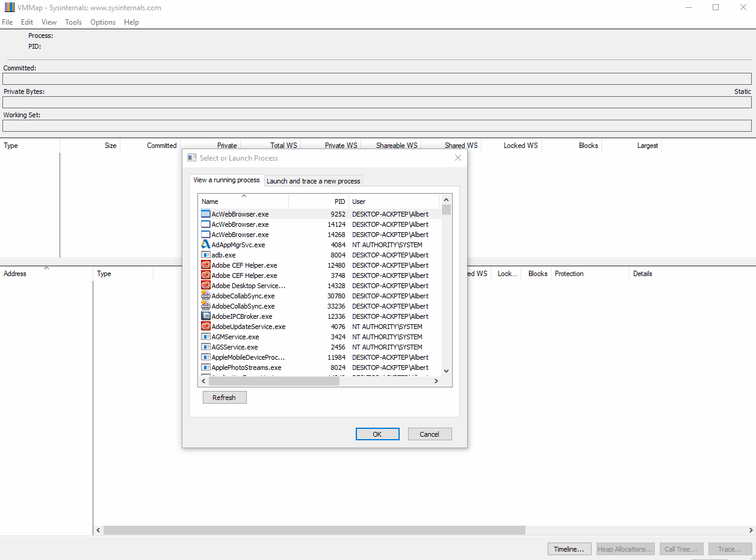The image size is (756, 560).
Task: Click the ApplePhotoStreams.exe icon
Action: click(x=206, y=368)
